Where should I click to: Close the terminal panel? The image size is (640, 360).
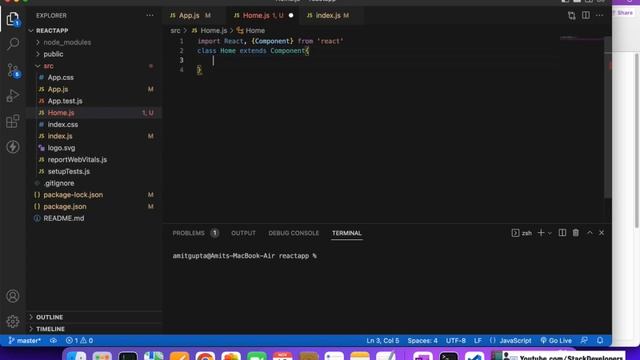pos(601,233)
